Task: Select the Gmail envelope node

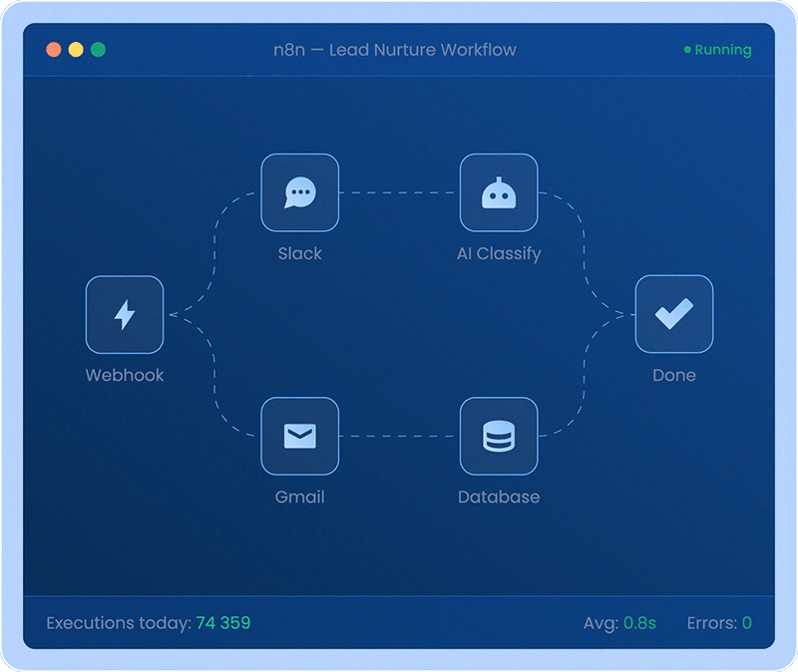Action: point(300,436)
